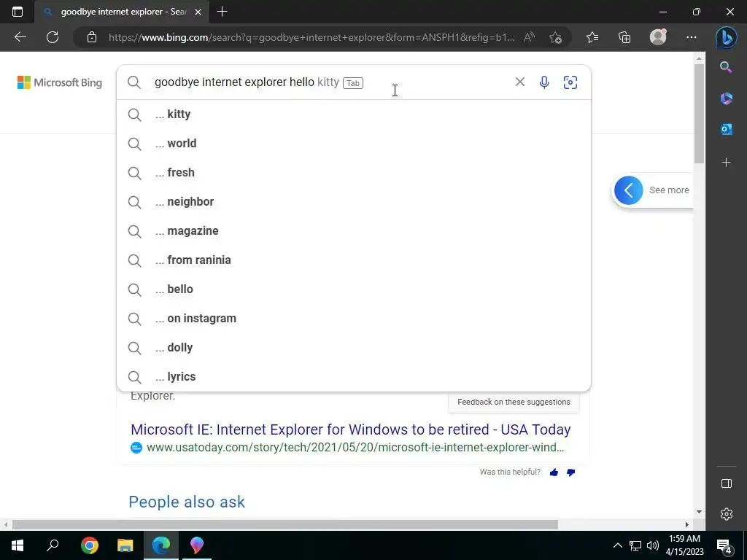747x560 pixels.
Task: Show hidden system tray icons
Action: (x=617, y=545)
